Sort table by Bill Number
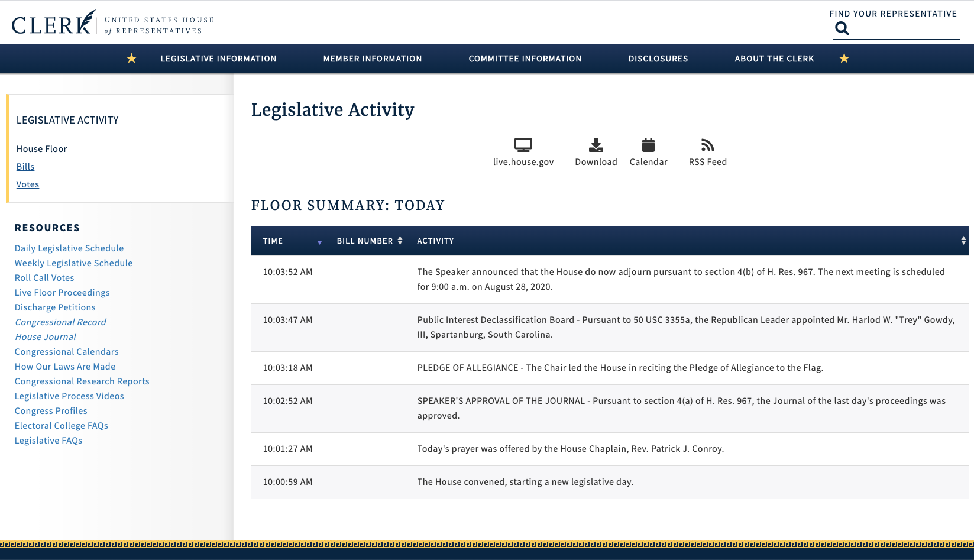The image size is (974, 560). tap(400, 241)
